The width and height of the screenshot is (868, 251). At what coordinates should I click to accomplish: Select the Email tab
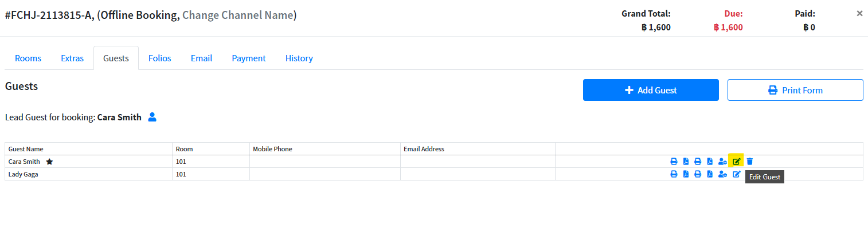202,58
